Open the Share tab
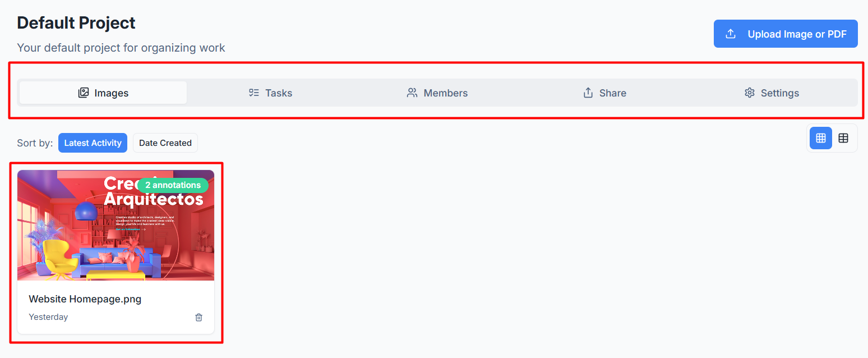Image resolution: width=868 pixels, height=358 pixels. click(605, 93)
